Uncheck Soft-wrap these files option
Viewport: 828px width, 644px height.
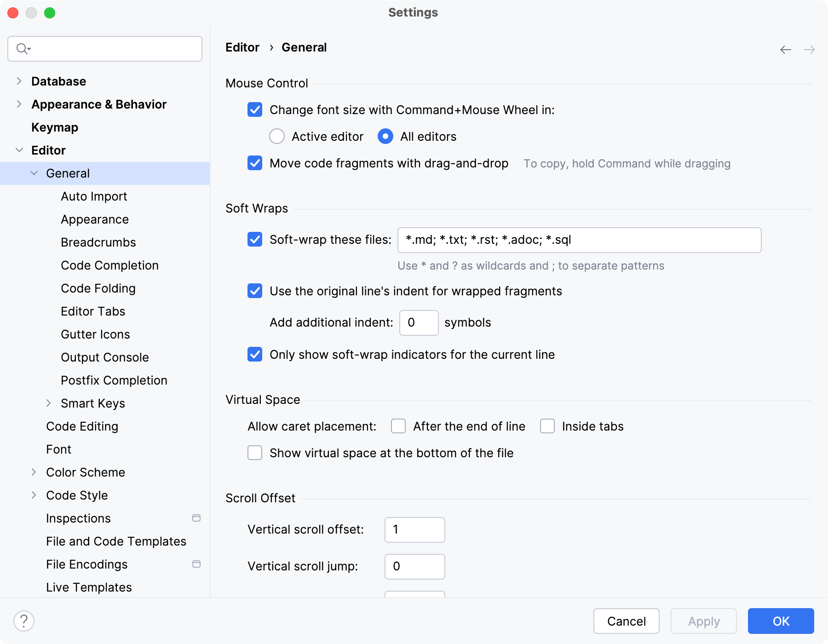click(x=255, y=240)
